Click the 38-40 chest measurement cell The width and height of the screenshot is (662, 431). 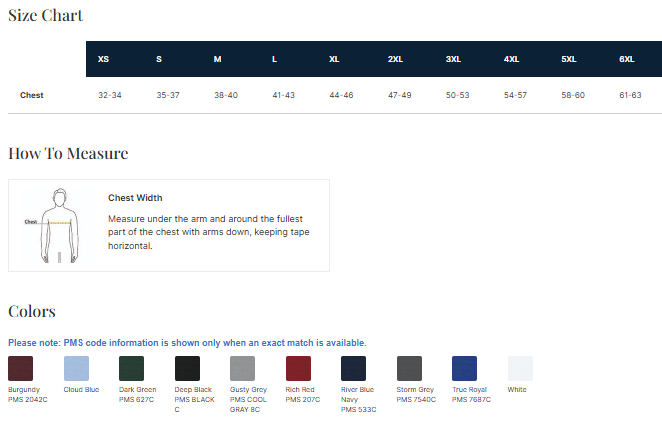pos(226,95)
